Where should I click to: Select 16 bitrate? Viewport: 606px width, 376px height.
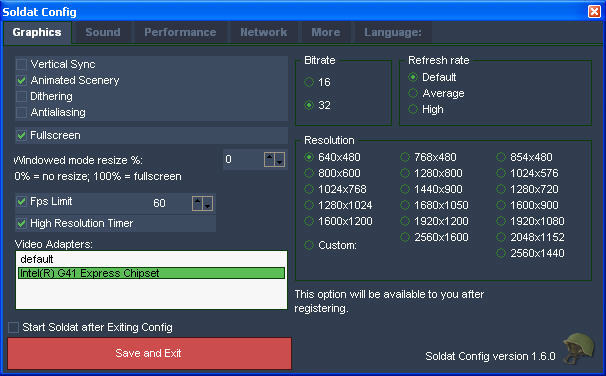click(309, 82)
